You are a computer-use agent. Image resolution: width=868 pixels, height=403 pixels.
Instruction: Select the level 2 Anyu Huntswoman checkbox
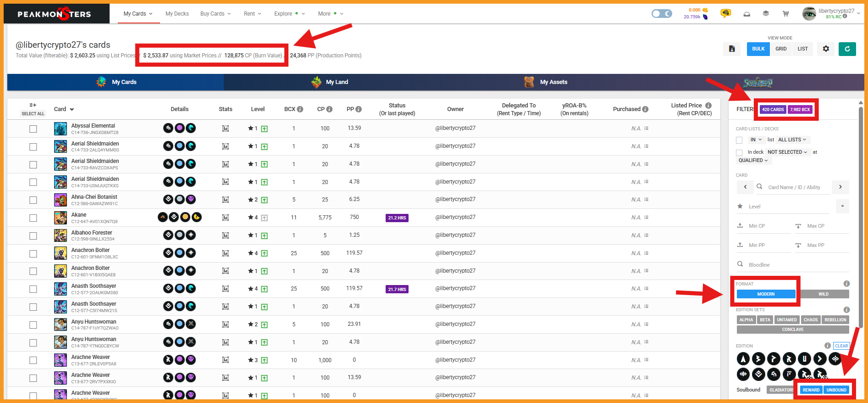coord(33,325)
